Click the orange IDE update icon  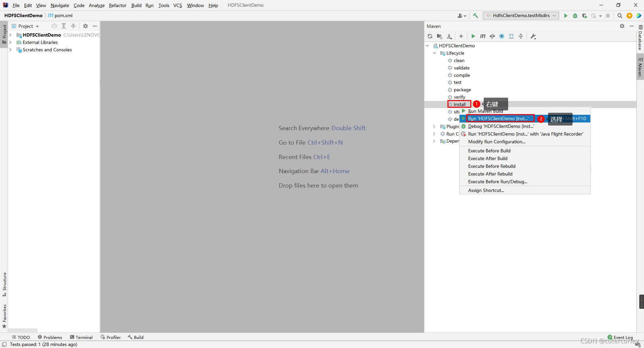point(630,16)
